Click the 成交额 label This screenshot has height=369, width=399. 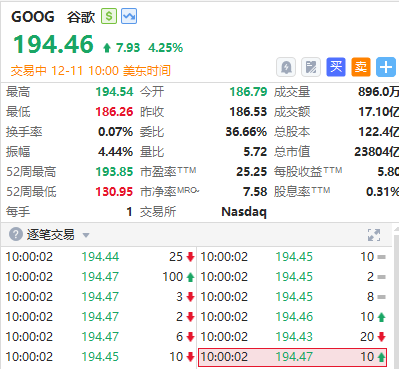[x=292, y=112]
